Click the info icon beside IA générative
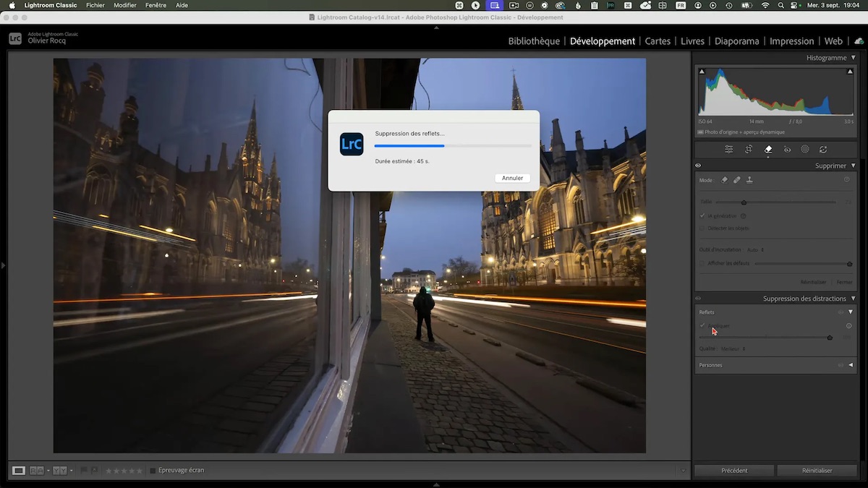Viewport: 868px width, 488px height. pyautogui.click(x=744, y=216)
